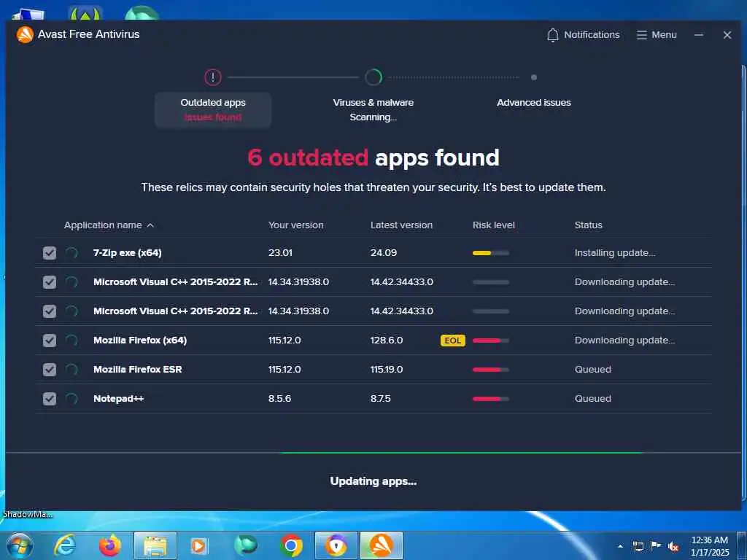Click latest version 128.6.0 cell

(387, 340)
